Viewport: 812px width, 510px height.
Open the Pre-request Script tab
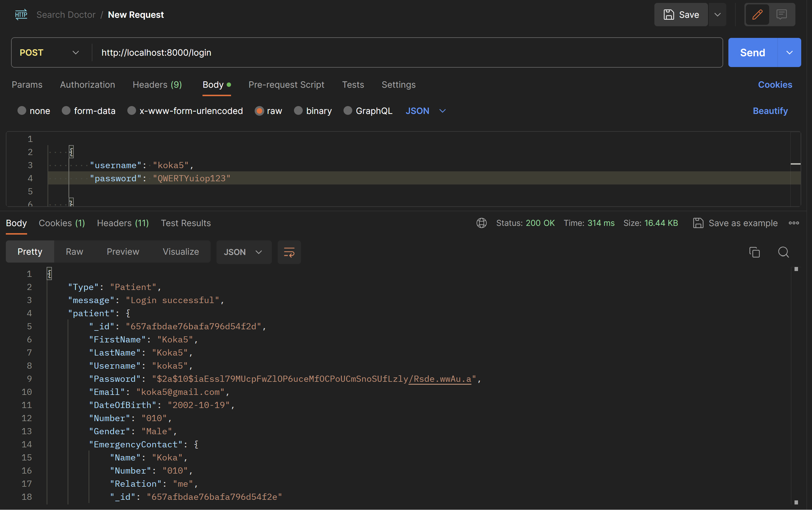click(x=286, y=85)
